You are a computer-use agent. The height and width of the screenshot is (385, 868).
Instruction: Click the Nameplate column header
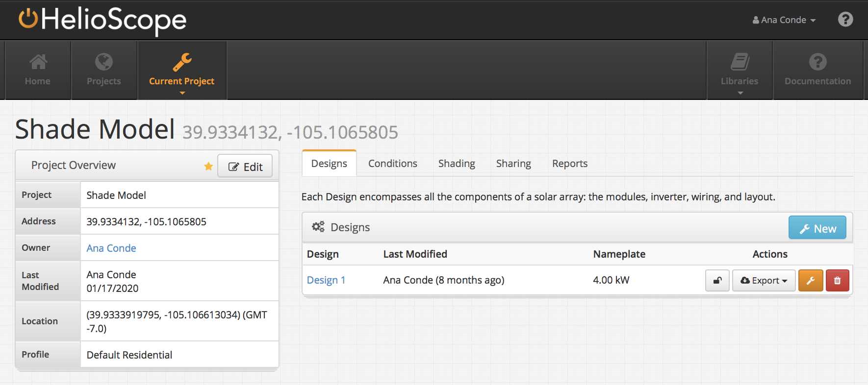pos(619,254)
